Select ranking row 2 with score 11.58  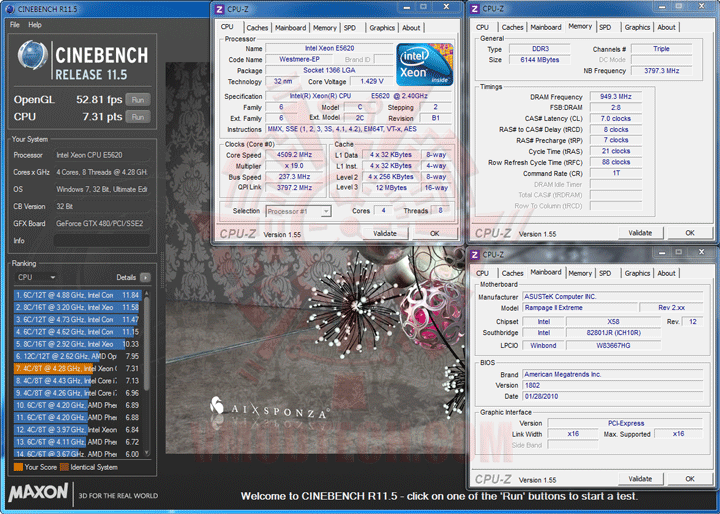pos(77,307)
